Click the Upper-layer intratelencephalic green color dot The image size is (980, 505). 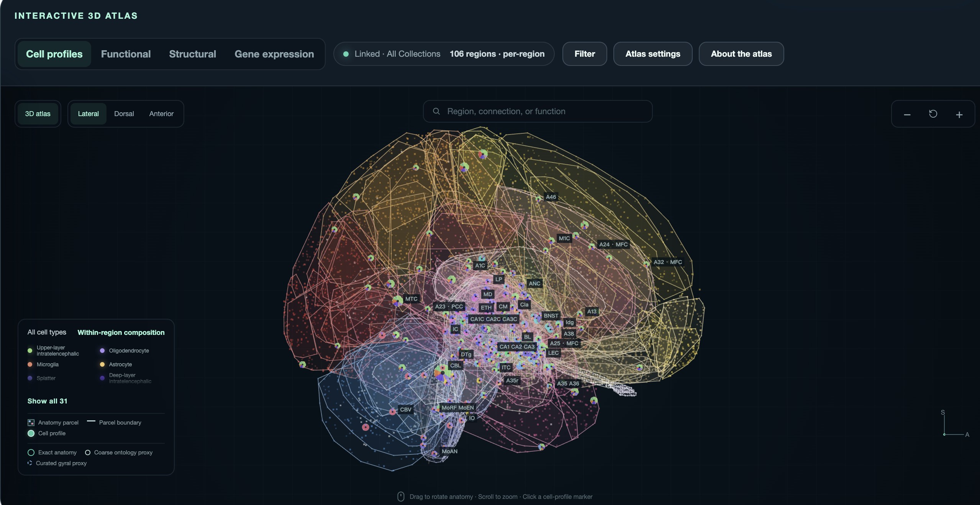click(30, 351)
